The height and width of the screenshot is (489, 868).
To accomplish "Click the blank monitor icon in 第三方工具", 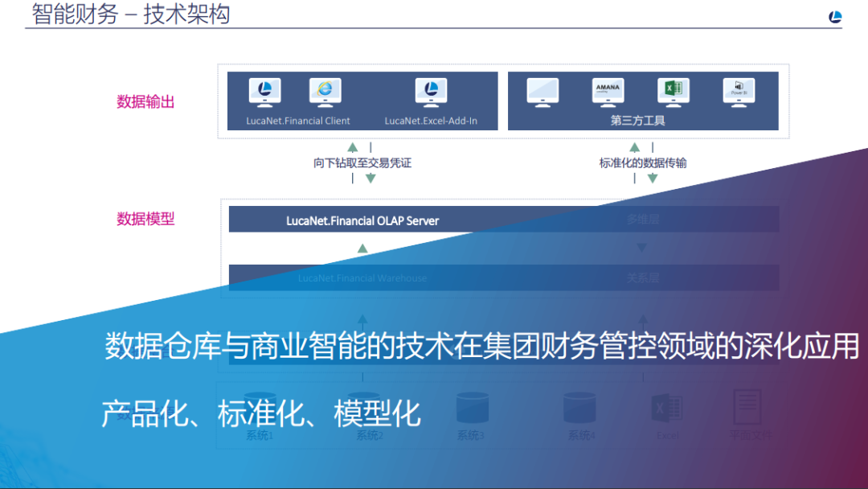I will (542, 92).
